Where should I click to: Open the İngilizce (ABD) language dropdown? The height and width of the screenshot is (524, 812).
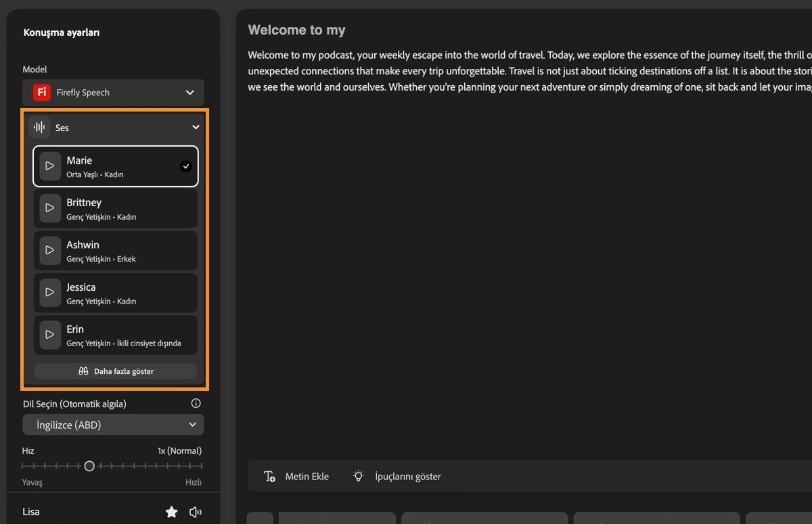click(113, 425)
